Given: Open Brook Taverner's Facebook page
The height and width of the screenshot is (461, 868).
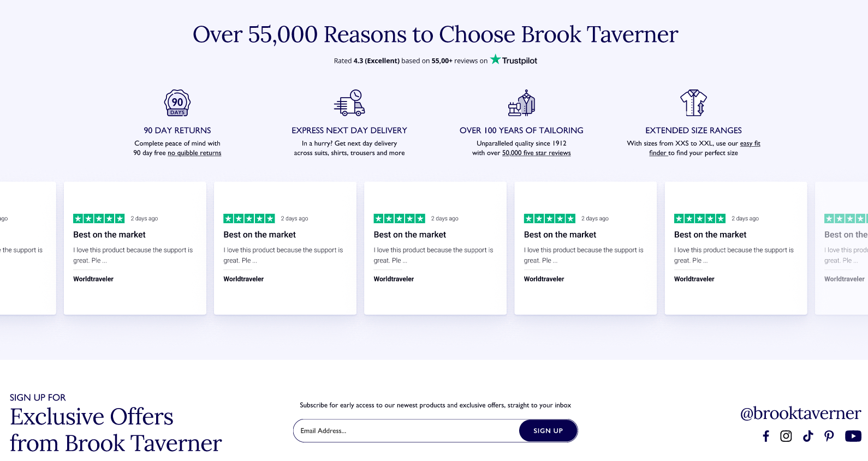Looking at the screenshot, I should click(766, 436).
